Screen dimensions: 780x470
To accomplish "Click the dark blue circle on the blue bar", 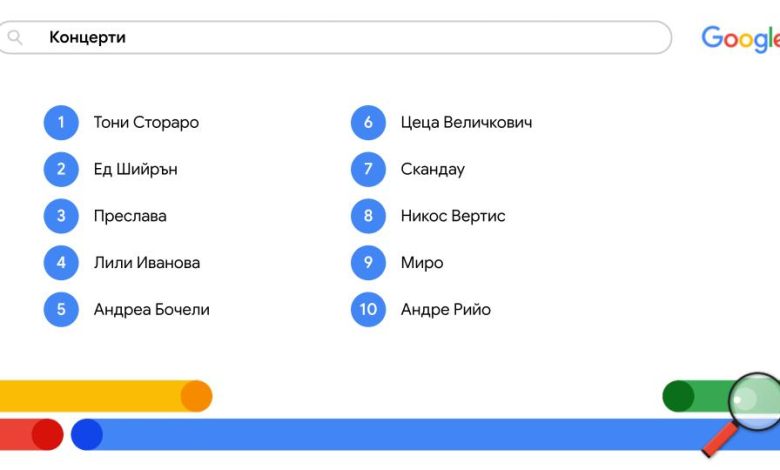I will tap(87, 435).
